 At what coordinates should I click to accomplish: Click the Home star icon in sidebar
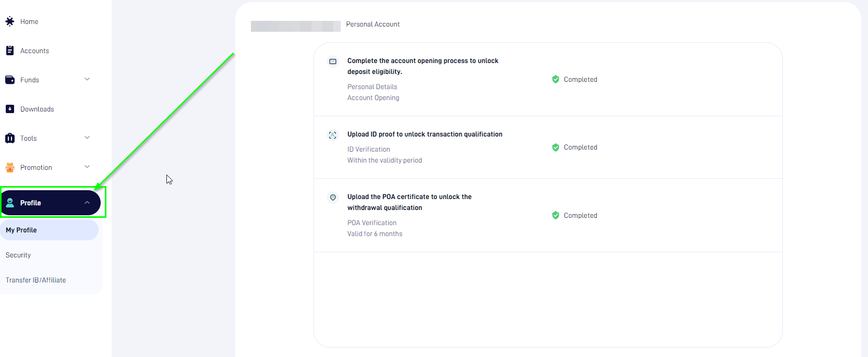[9, 21]
